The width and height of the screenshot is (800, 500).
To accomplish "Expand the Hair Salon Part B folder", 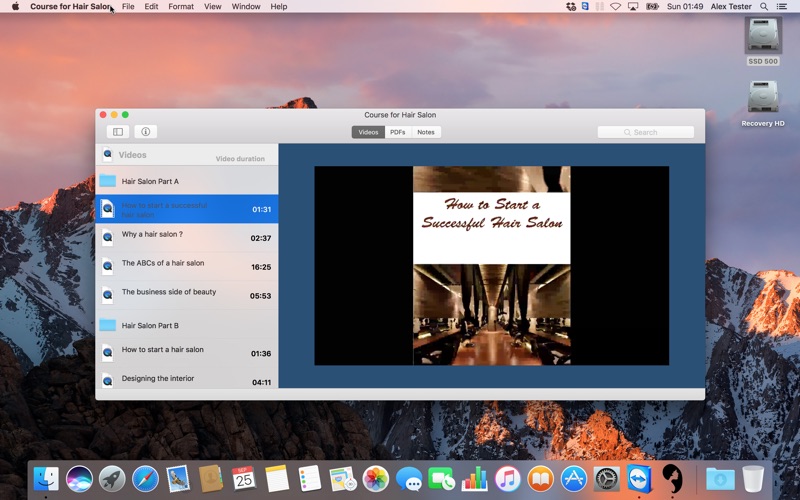I will [187, 326].
